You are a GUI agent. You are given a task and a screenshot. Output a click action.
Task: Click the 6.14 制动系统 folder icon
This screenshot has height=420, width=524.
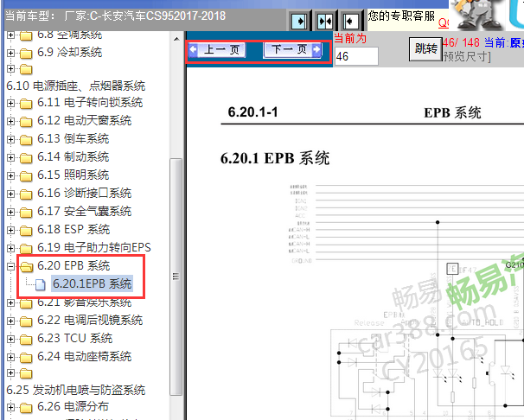pos(26,157)
